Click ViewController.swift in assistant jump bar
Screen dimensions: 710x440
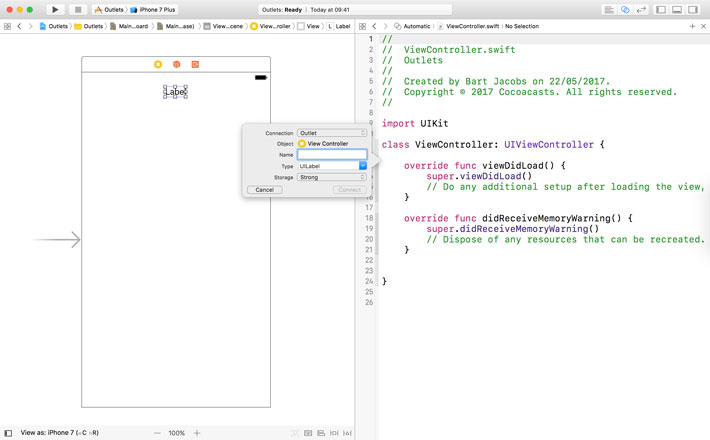coord(468,26)
